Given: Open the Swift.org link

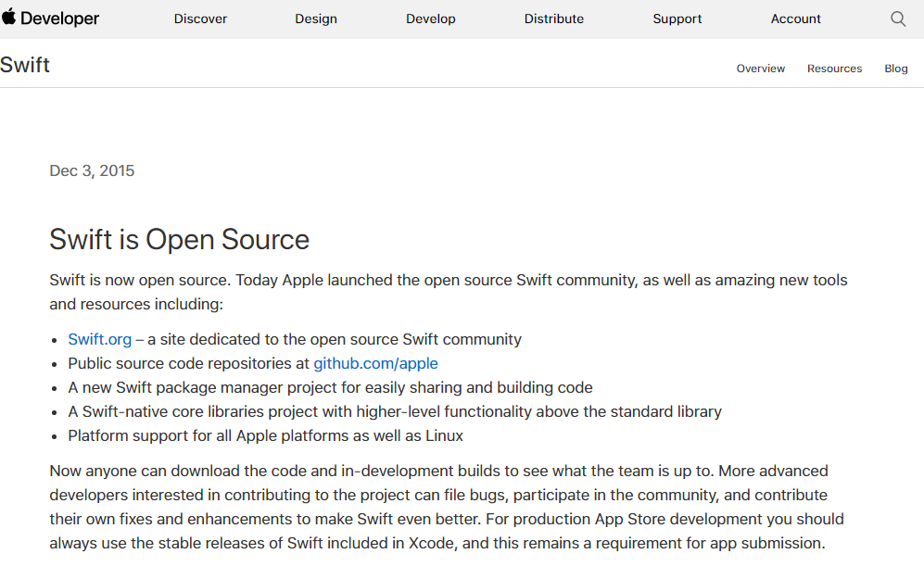Looking at the screenshot, I should (99, 339).
